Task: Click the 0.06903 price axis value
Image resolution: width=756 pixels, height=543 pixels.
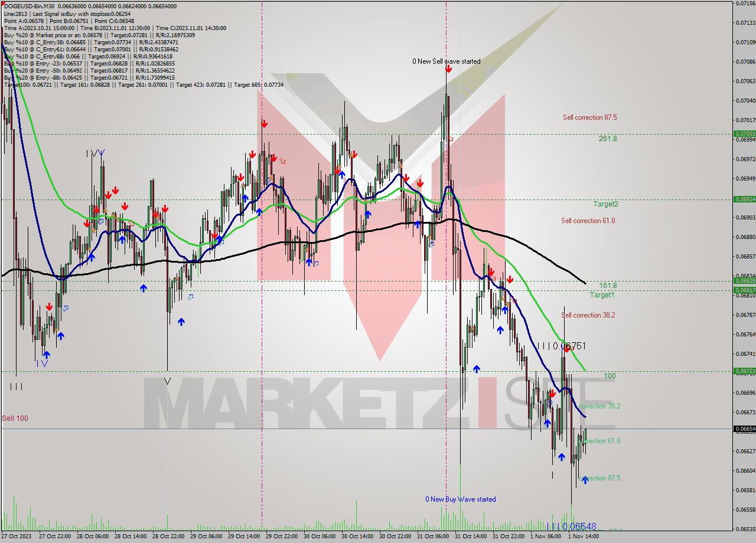Action: click(x=745, y=217)
